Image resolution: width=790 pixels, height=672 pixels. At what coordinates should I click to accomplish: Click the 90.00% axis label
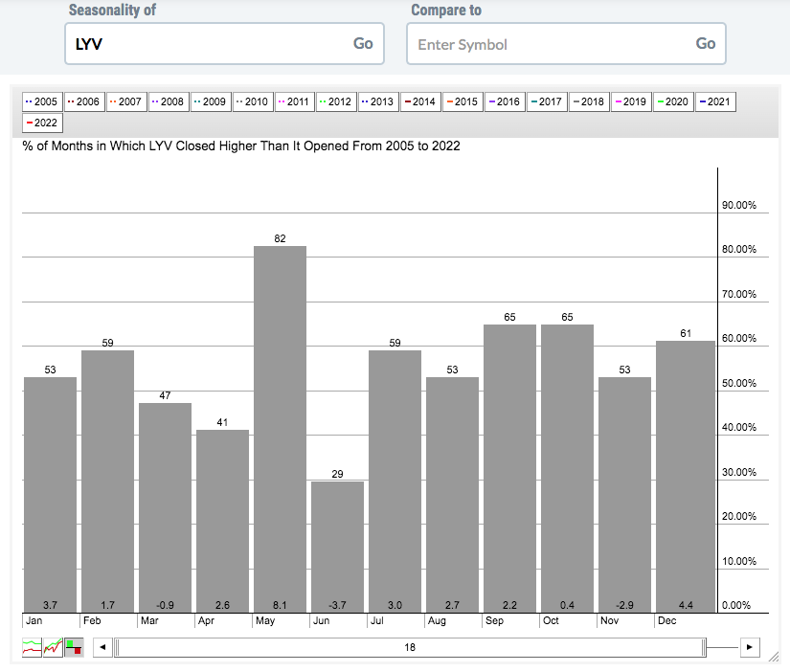click(x=739, y=205)
